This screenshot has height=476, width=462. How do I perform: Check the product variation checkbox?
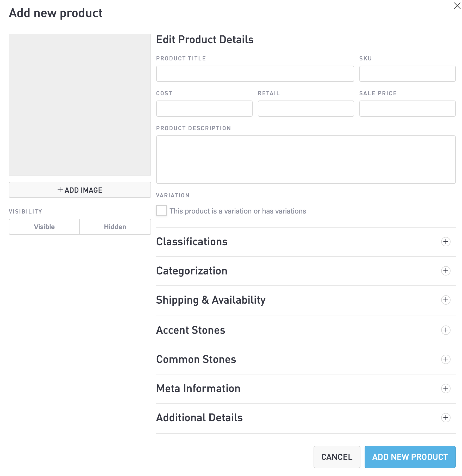[x=161, y=210]
